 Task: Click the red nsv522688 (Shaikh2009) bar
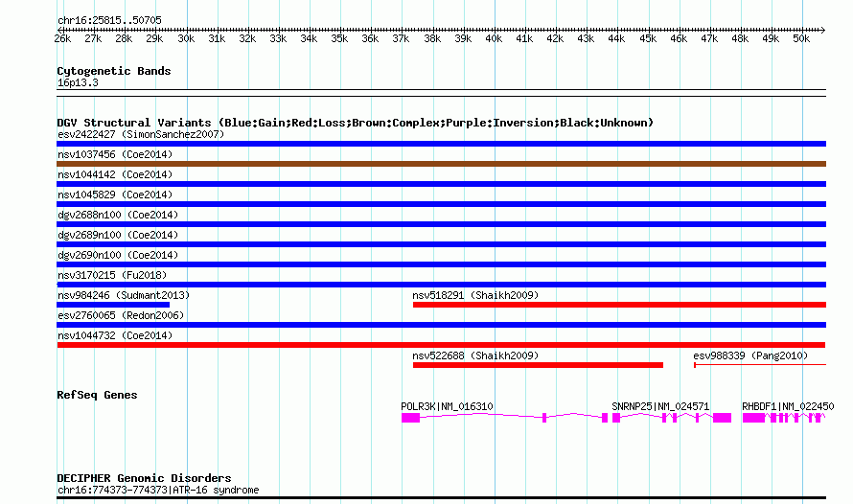pos(538,365)
